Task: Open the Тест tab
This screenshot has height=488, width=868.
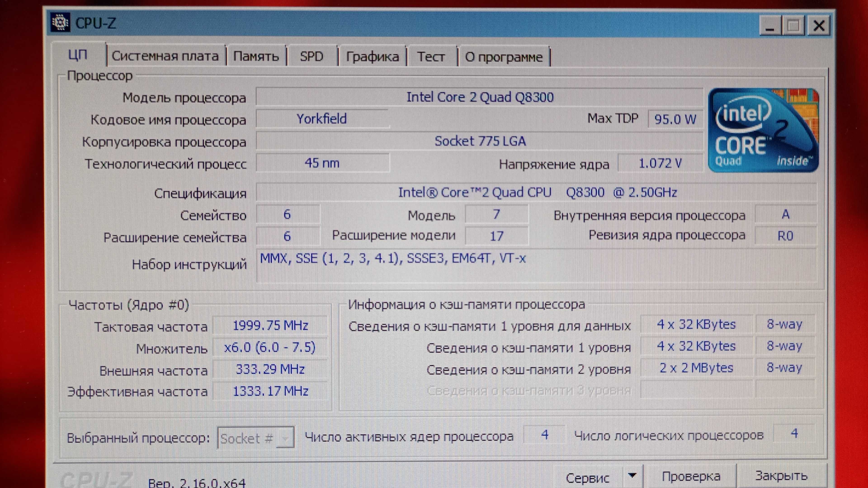Action: pos(431,56)
